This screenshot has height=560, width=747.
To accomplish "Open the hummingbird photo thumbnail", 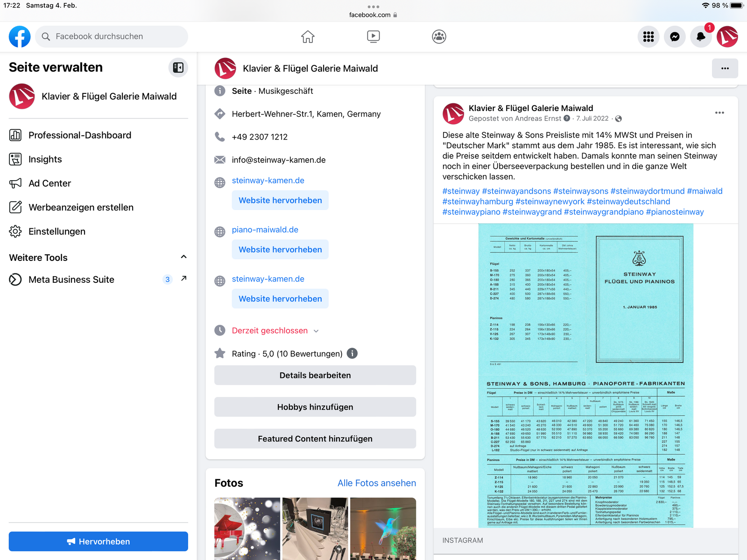I will 383,528.
